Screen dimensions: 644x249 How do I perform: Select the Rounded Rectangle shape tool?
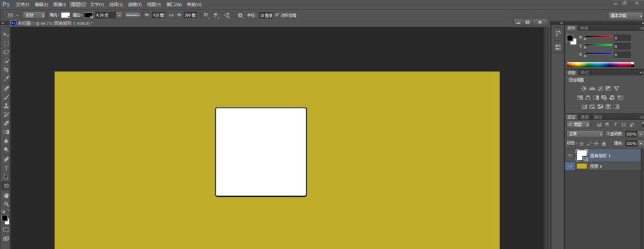6,186
